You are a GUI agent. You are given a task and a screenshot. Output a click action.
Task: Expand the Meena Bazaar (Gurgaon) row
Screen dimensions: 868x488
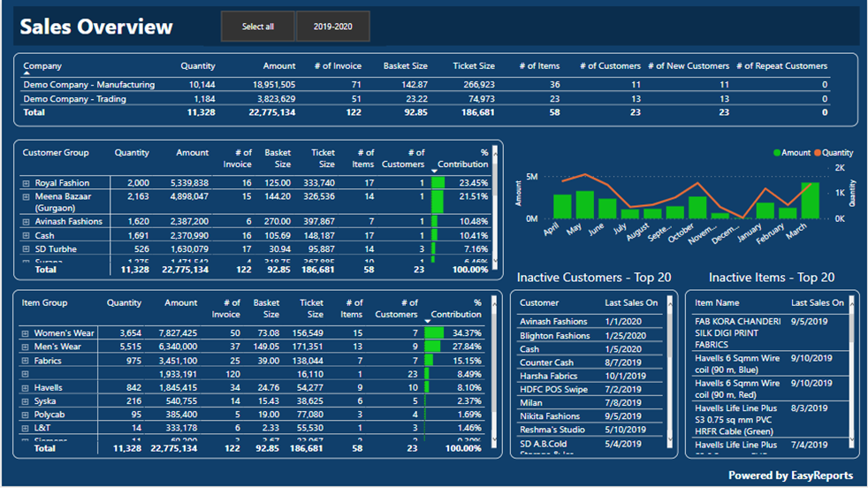pos(26,196)
